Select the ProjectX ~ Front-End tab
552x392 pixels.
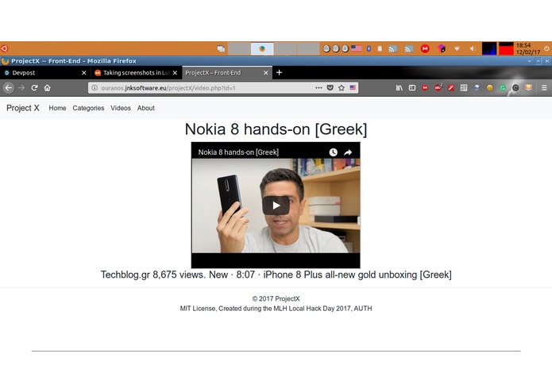coord(226,73)
